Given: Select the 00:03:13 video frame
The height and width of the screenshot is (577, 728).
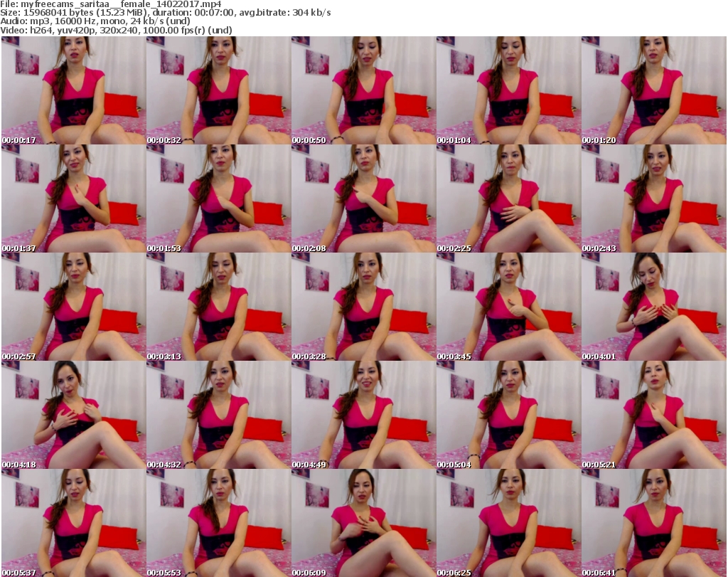Looking at the screenshot, I should [x=218, y=307].
